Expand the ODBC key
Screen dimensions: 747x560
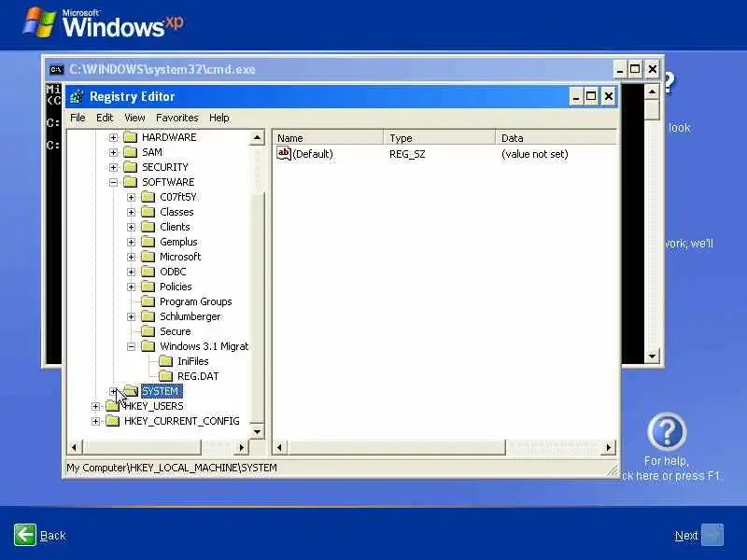(x=131, y=272)
